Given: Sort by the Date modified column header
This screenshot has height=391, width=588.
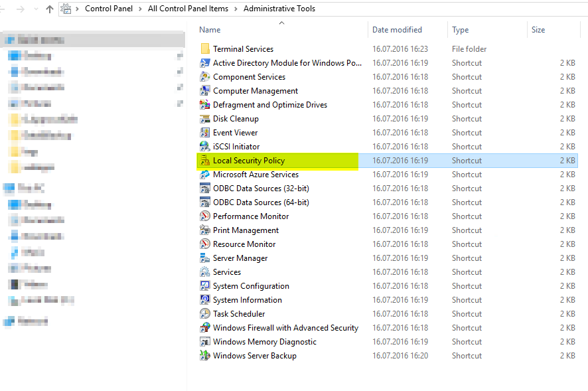Looking at the screenshot, I should pyautogui.click(x=397, y=30).
